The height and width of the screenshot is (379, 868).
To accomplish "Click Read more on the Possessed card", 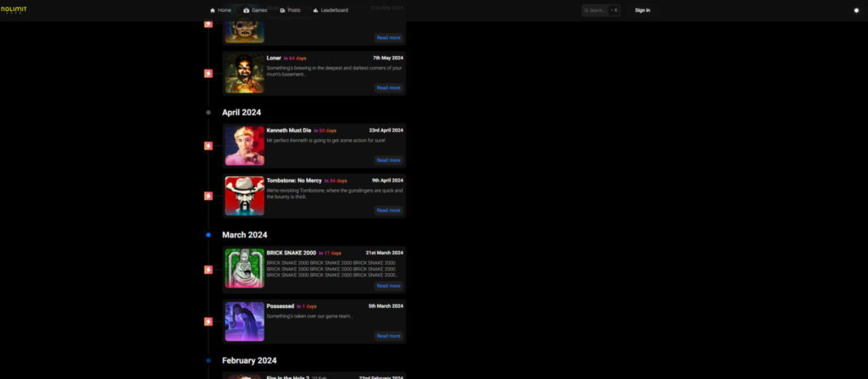I will [x=388, y=336].
